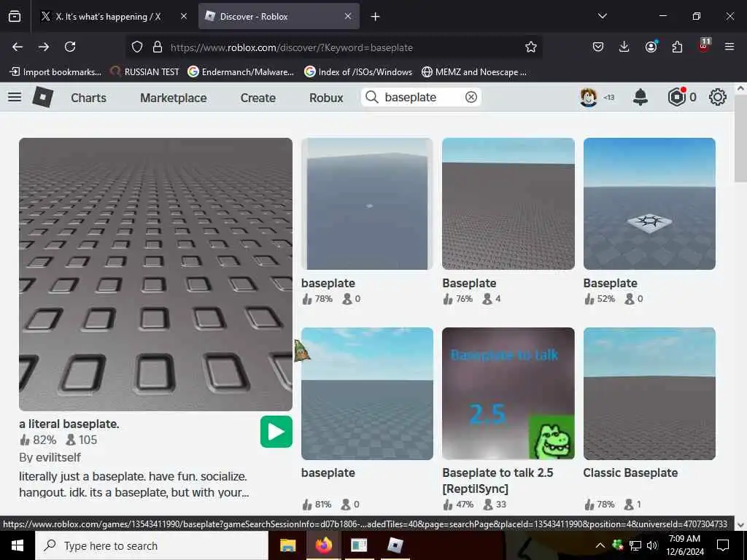
Task: Open the Roblox hamburger navigation menu
Action: click(15, 97)
